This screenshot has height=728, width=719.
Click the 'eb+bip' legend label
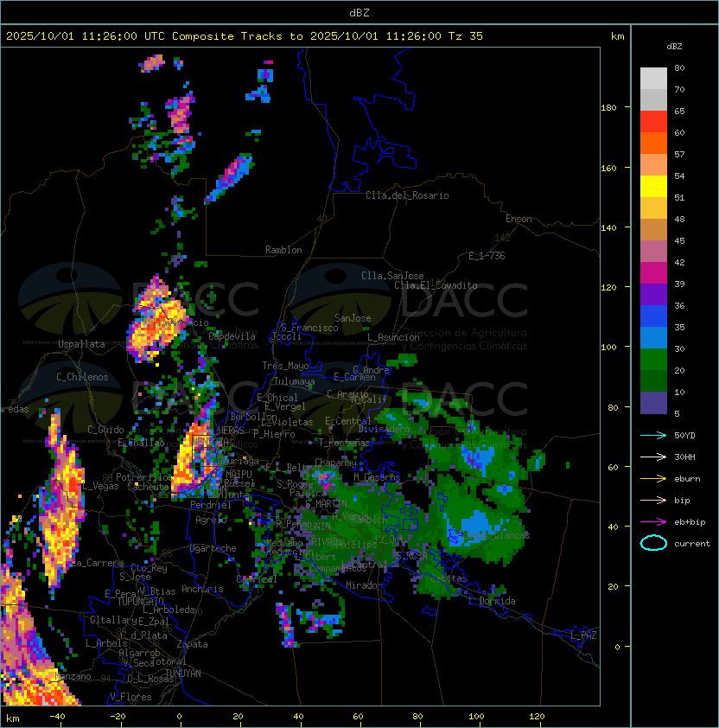pos(690,522)
